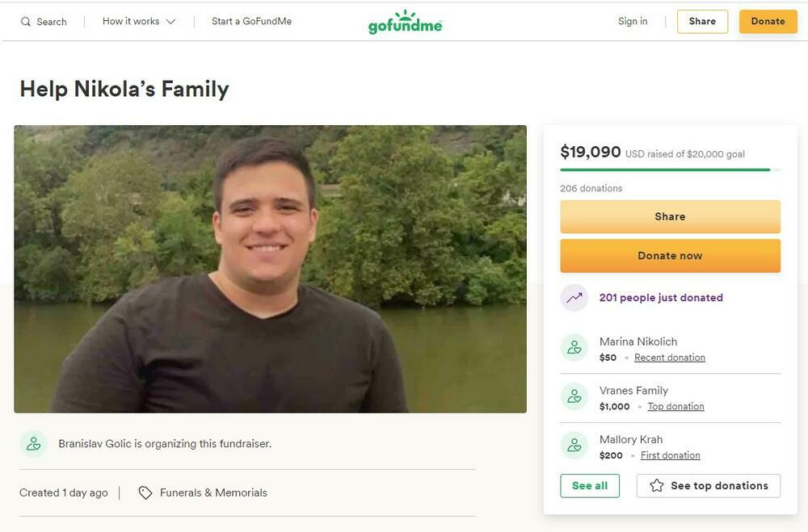Open the See all donations button

click(590, 486)
